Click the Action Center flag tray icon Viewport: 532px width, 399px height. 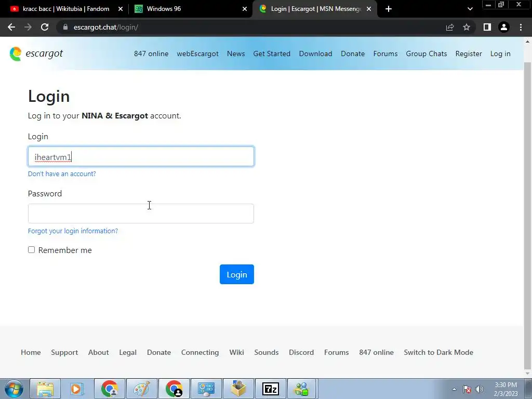pyautogui.click(x=467, y=389)
